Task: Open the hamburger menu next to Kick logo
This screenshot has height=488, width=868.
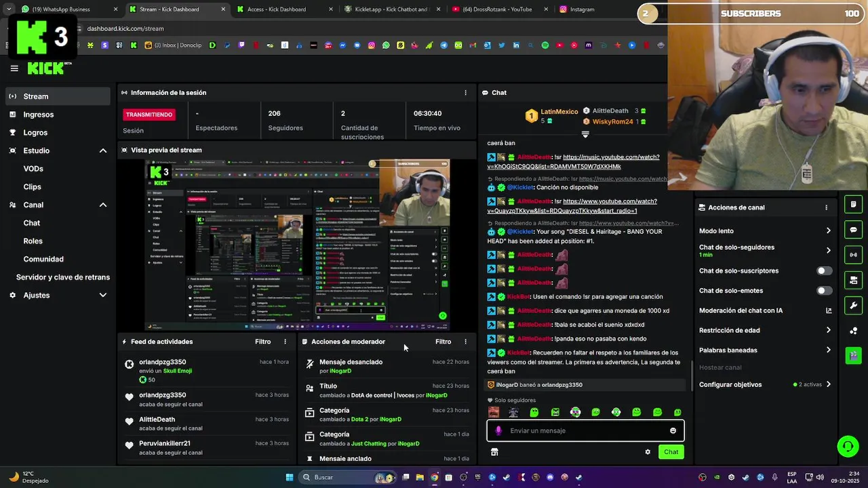Action: (14, 68)
